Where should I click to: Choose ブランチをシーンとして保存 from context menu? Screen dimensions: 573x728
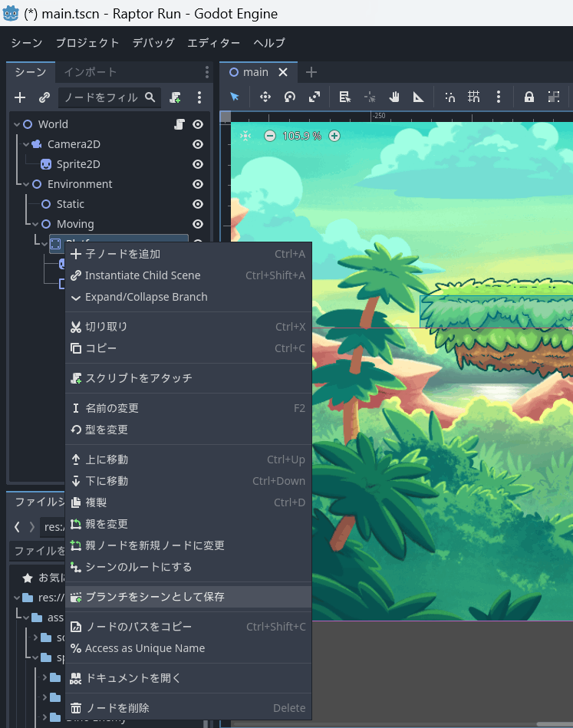tap(188, 597)
